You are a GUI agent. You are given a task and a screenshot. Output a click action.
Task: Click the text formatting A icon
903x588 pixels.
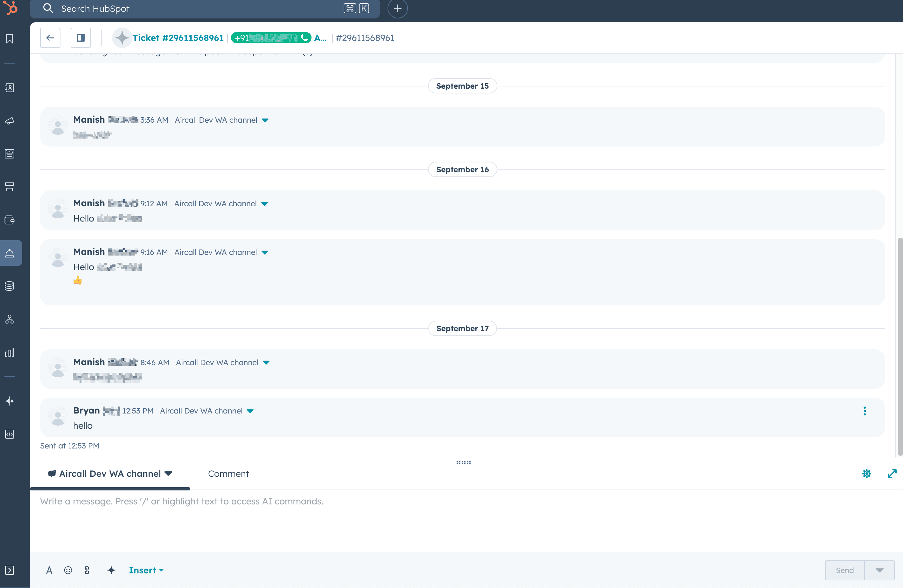click(49, 570)
